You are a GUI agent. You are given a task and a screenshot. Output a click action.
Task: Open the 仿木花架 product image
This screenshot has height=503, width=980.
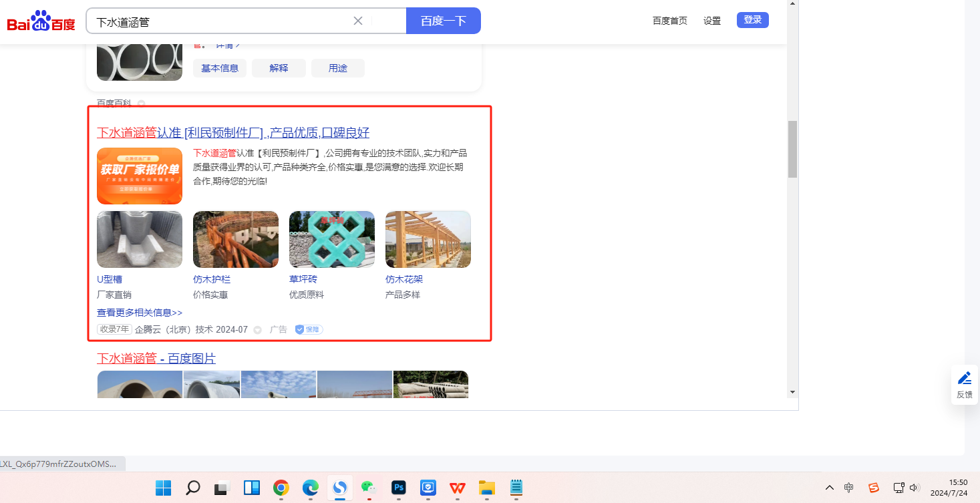coord(428,240)
